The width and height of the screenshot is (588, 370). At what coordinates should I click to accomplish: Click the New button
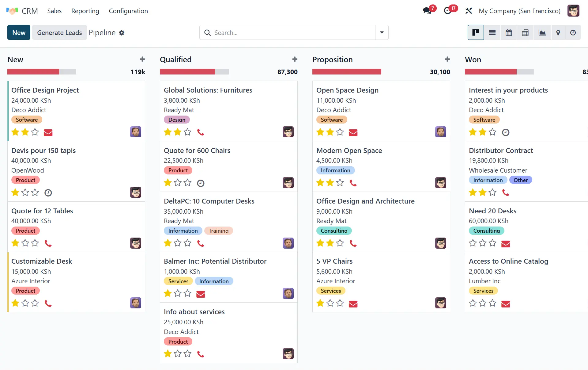coord(19,32)
